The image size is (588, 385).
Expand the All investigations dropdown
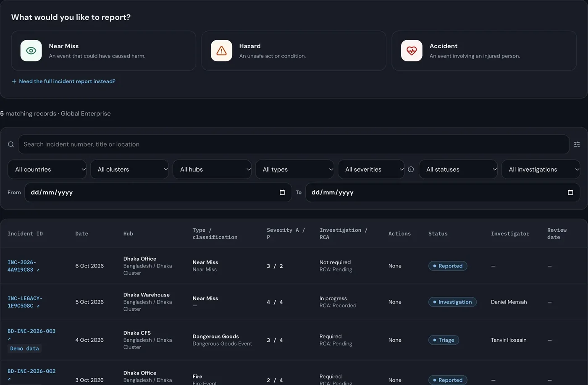pos(541,169)
